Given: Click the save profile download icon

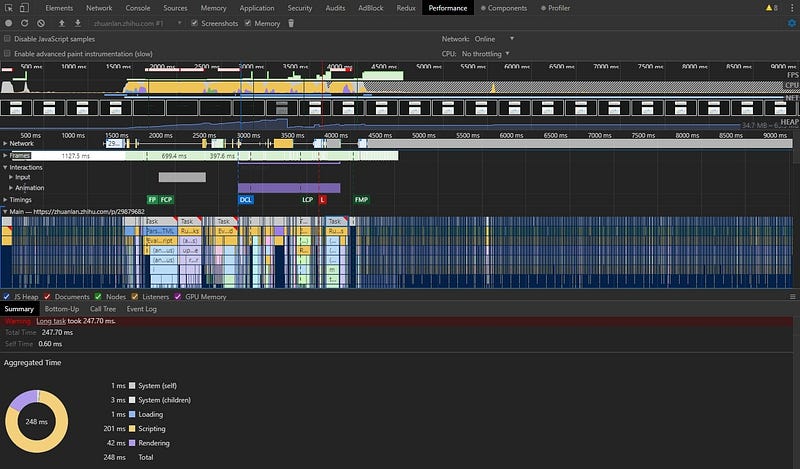Looking at the screenshot, I should tap(78, 23).
